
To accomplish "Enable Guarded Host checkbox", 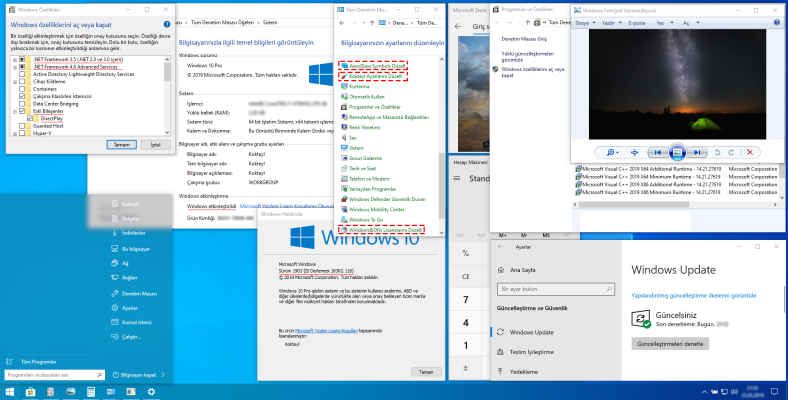I will point(22,126).
